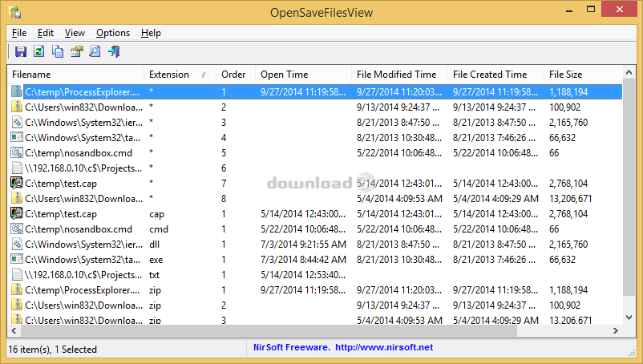The width and height of the screenshot is (643, 364).
Task: Sort by the Extension column header
Action: 180,75
